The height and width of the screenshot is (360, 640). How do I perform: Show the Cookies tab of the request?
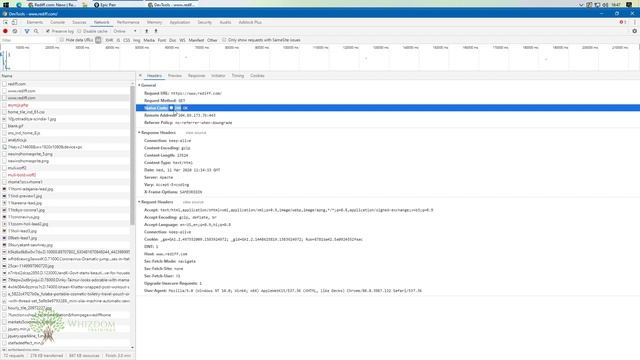(257, 76)
